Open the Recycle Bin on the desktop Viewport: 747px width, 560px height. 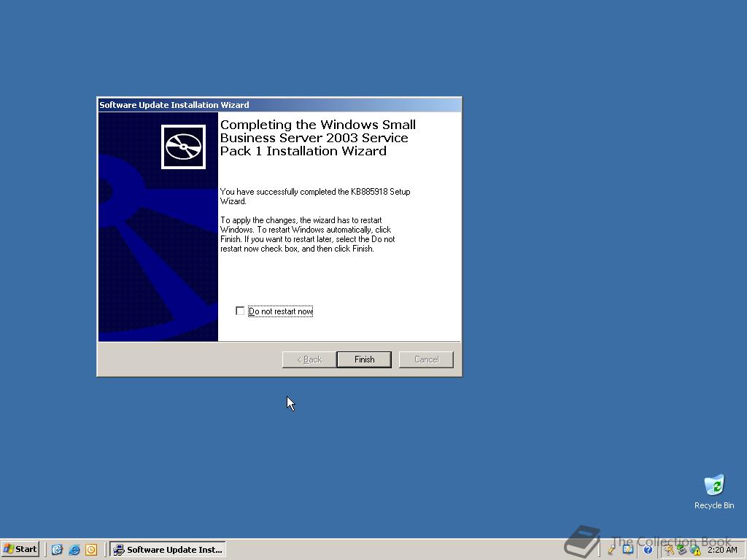click(x=713, y=491)
